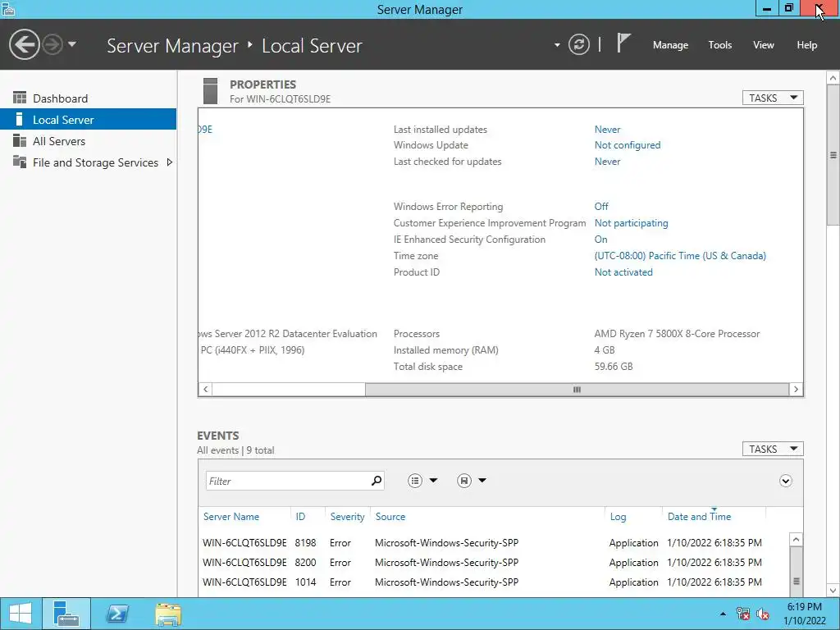Click the Last installed updates 'Never' link

[x=607, y=130]
